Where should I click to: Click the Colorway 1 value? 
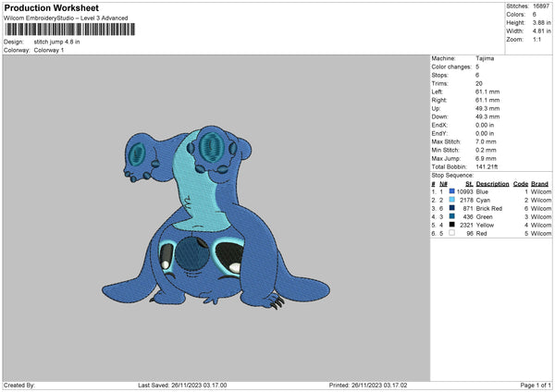[x=49, y=50]
